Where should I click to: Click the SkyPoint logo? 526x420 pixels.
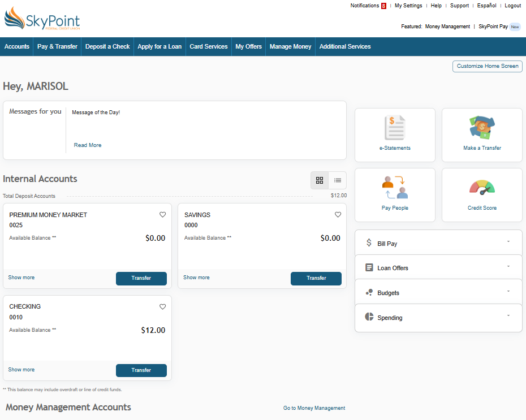coord(42,20)
